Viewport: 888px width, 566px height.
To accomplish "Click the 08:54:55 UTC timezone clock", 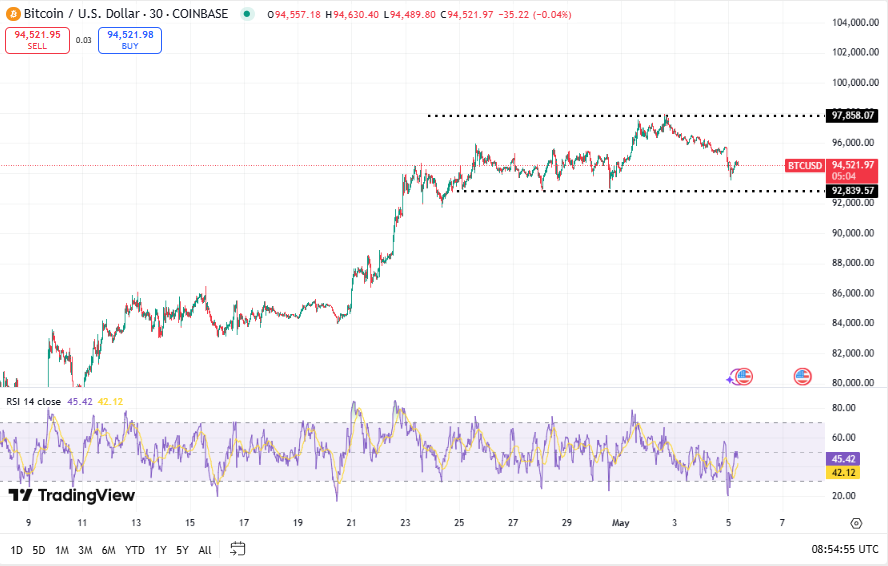I will click(845, 549).
